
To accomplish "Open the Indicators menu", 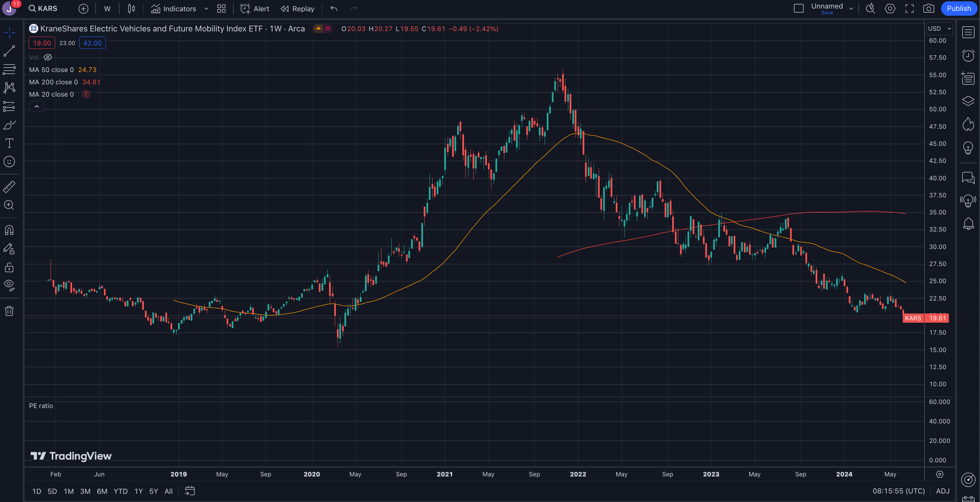I will click(174, 8).
